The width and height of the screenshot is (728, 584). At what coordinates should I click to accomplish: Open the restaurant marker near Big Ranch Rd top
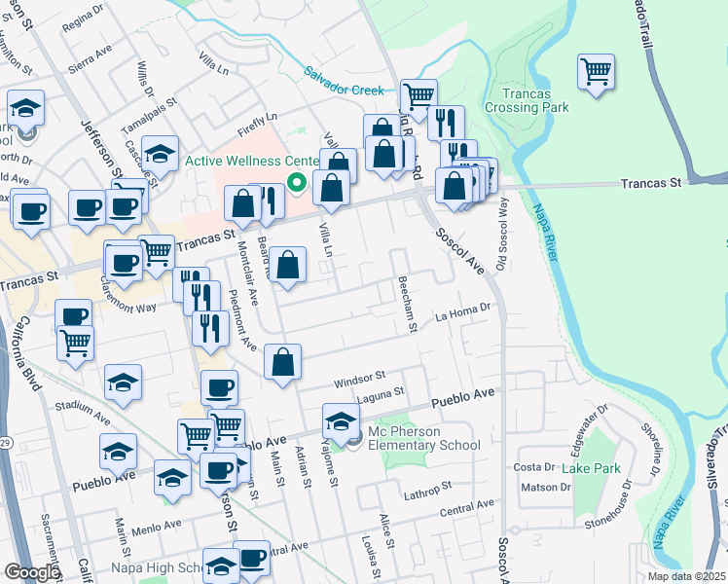click(x=446, y=125)
